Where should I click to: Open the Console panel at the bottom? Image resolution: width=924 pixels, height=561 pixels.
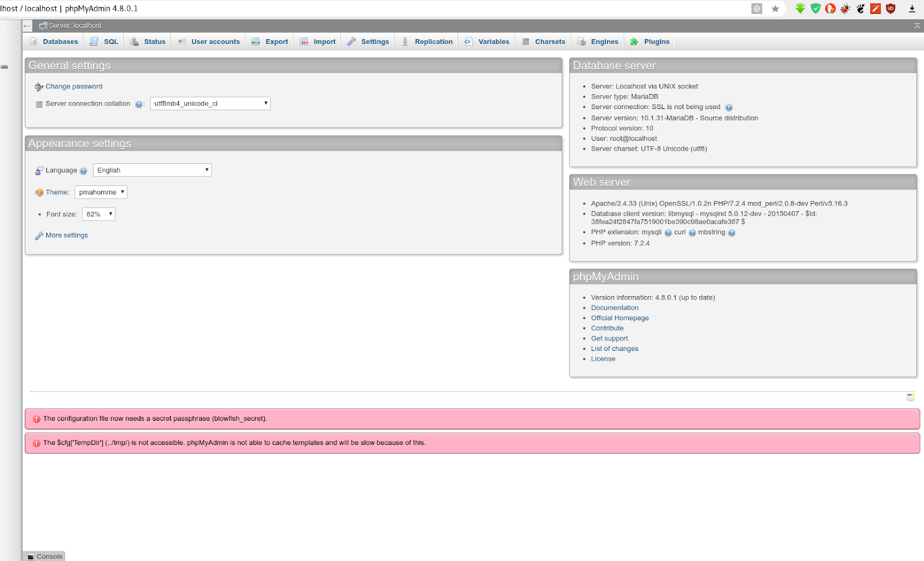tap(44, 556)
